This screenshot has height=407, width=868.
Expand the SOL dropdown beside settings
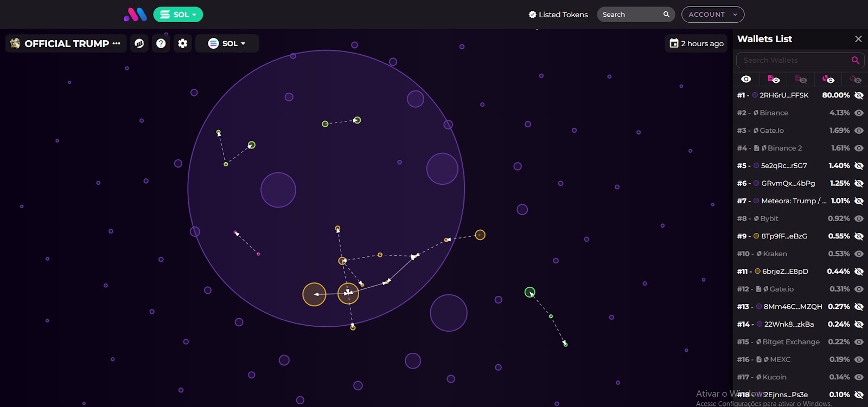point(227,43)
